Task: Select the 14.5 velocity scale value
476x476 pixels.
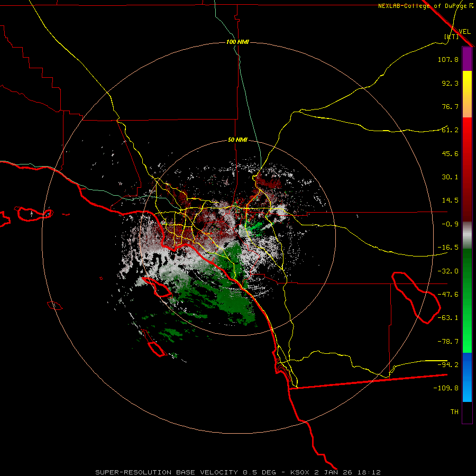Action: coord(450,200)
